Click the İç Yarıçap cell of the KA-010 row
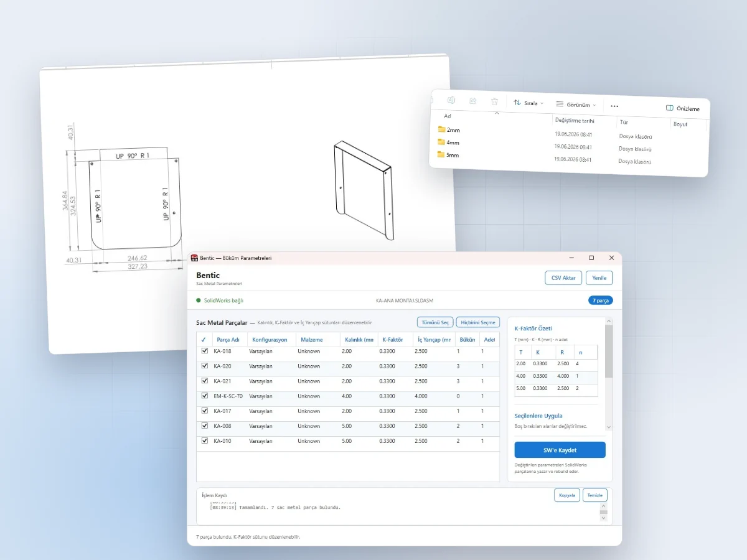Screen dimensions: 747x560 point(435,441)
